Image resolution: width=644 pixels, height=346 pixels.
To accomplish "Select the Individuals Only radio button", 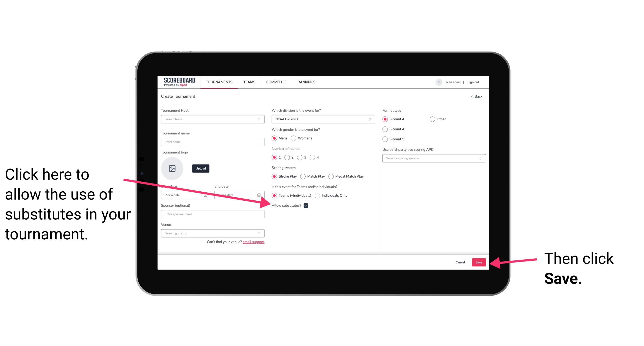I will (x=318, y=196).
